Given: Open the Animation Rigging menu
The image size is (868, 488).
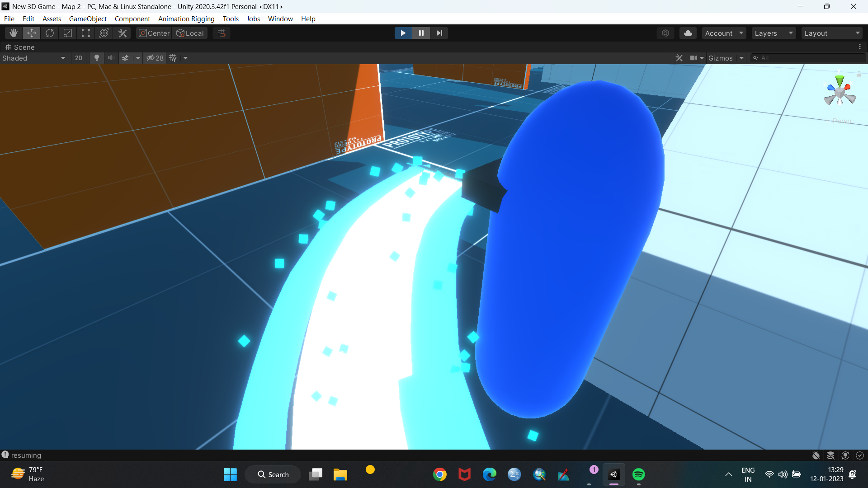Looking at the screenshot, I should (x=186, y=19).
